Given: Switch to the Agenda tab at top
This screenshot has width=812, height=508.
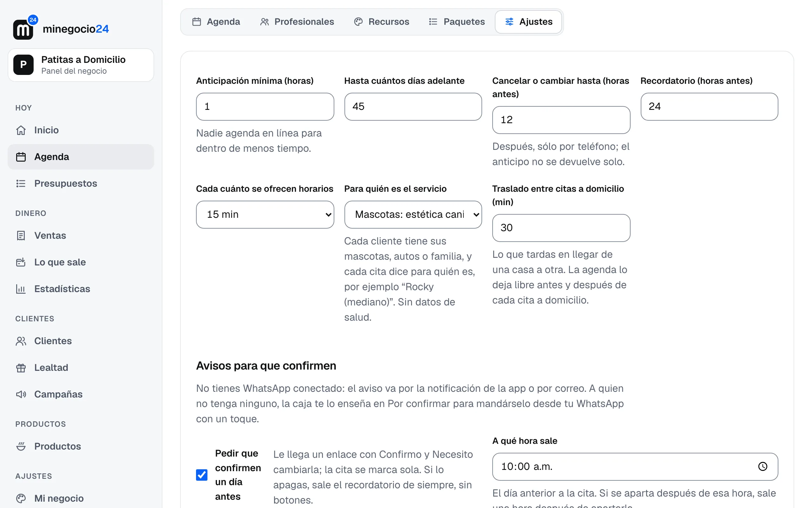Looking at the screenshot, I should pyautogui.click(x=216, y=22).
